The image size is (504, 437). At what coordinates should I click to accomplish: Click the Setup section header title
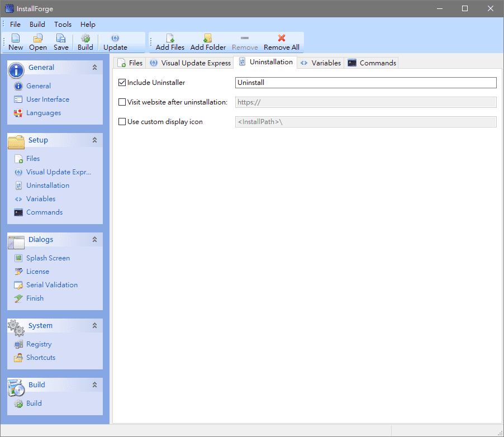38,140
